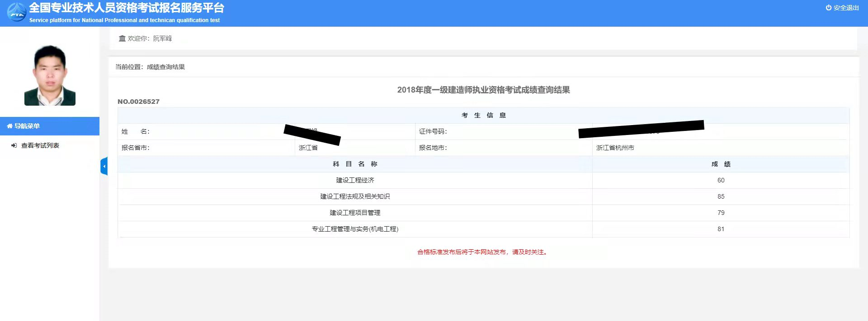Log out via the 安全退出 text

(x=846, y=8)
